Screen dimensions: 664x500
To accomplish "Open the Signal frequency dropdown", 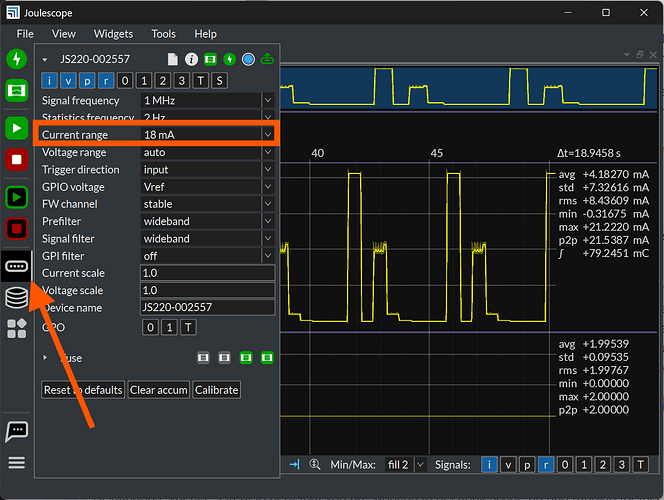I will point(208,100).
